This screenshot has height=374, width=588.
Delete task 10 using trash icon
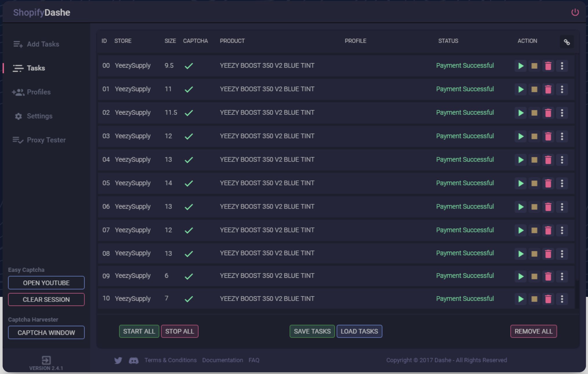[548, 299]
